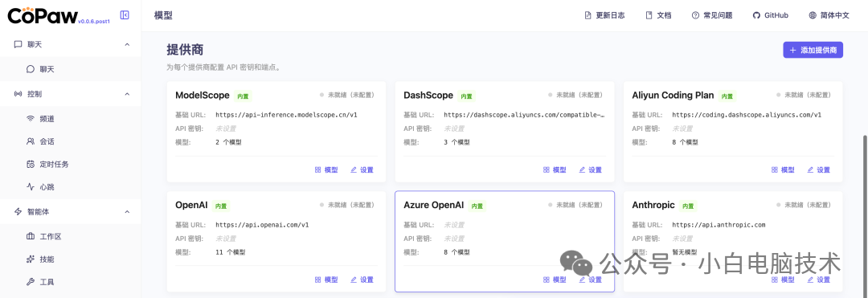
Task: Click the CoPaw logo
Action: [x=43, y=15]
